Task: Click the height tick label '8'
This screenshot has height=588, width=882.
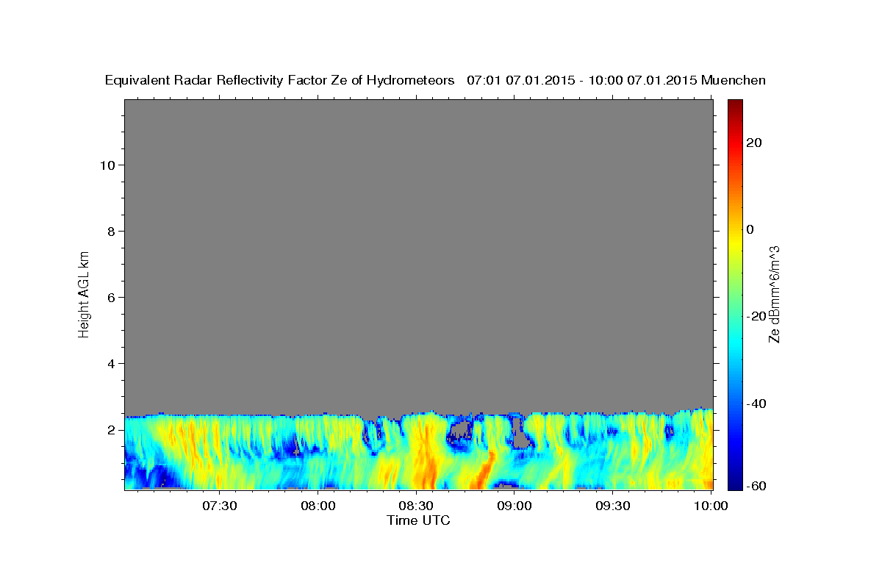Action: click(x=110, y=231)
